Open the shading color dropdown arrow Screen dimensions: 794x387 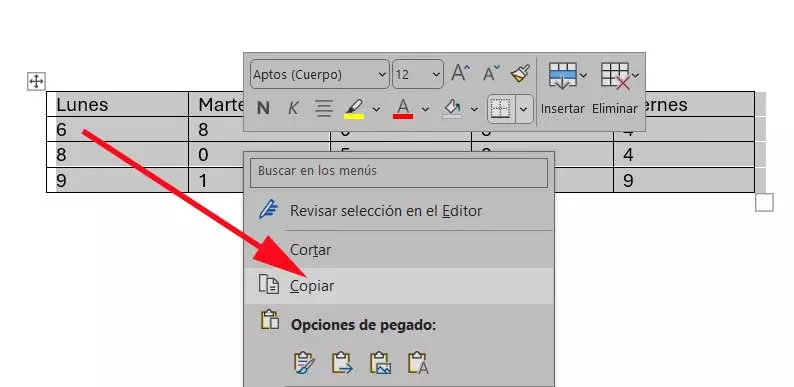[474, 109]
